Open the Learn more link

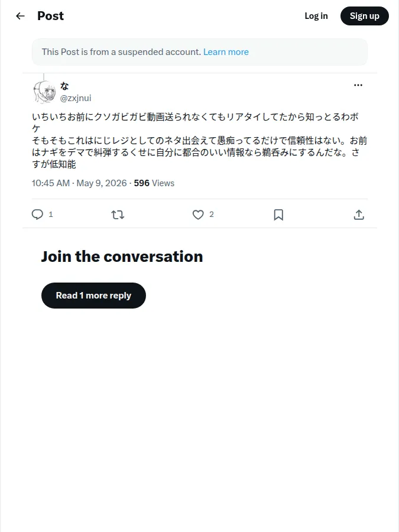[226, 52]
